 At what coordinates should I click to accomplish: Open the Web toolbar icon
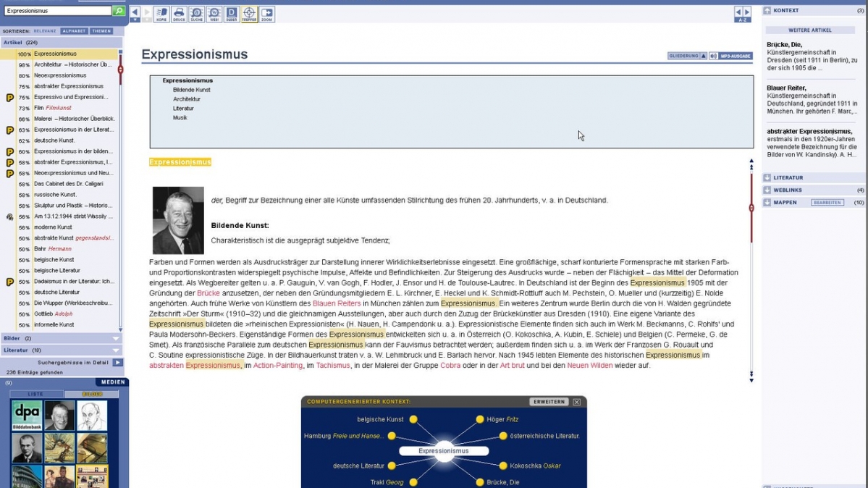click(x=214, y=14)
